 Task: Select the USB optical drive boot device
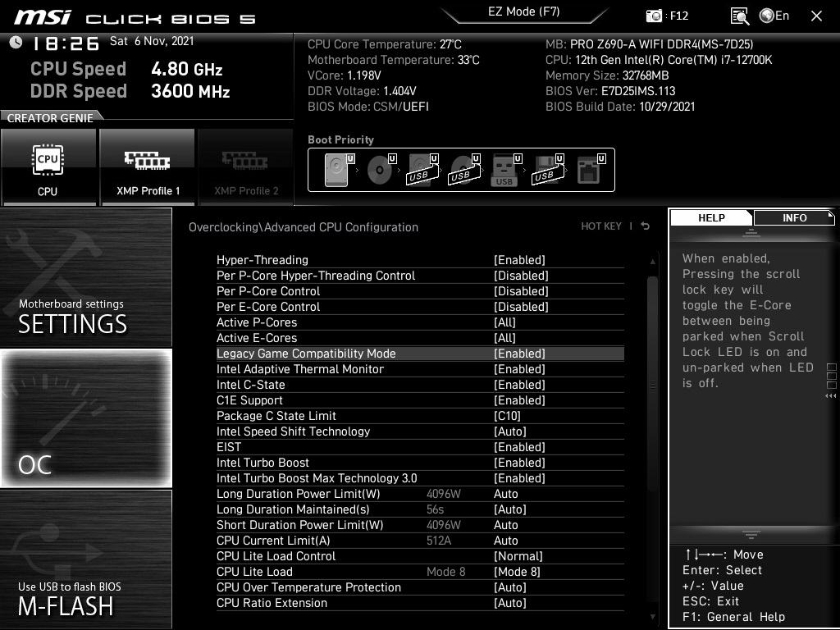464,170
